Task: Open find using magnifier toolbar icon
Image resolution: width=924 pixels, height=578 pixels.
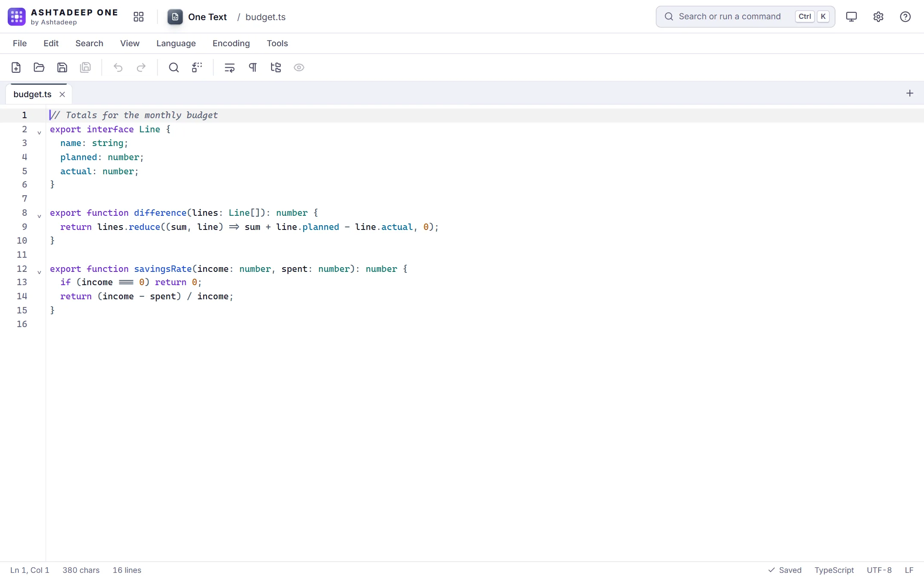Action: (x=174, y=67)
